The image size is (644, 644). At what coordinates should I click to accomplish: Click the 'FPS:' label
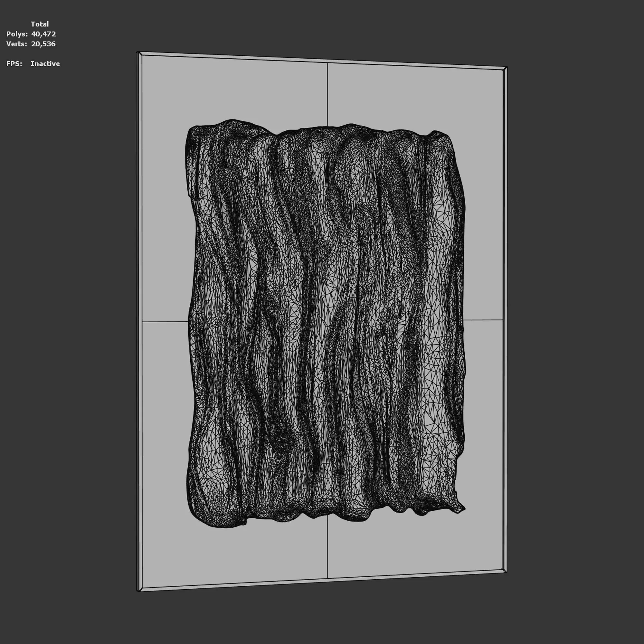point(14,64)
